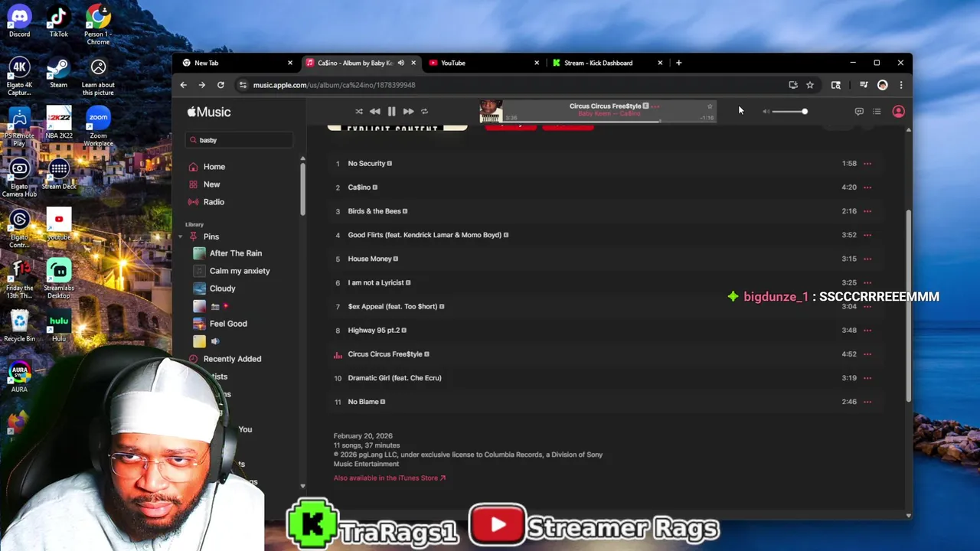Mute the Ca$ino tab audio icon
Image resolution: width=980 pixels, height=551 pixels.
pyautogui.click(x=400, y=63)
